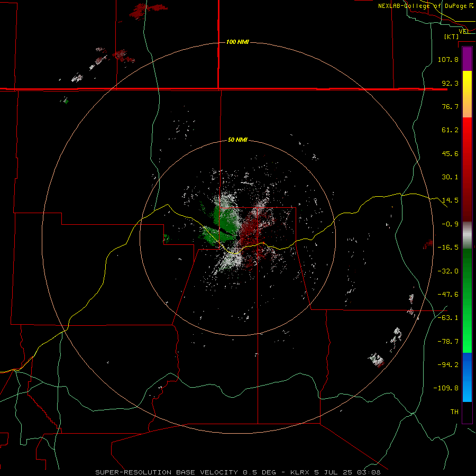Click the "TH" threshold label
The height and width of the screenshot is (476, 476).
point(454,412)
